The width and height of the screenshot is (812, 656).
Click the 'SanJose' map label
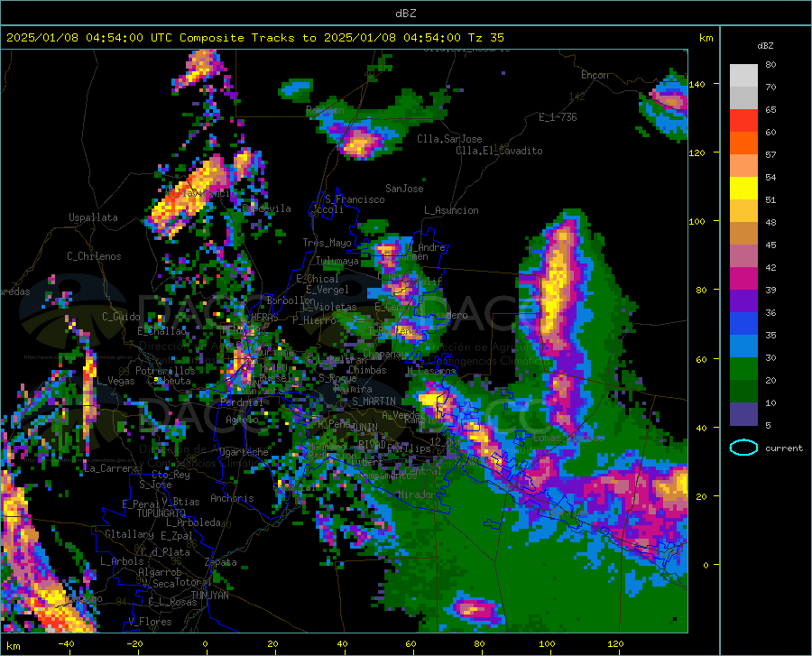click(404, 189)
